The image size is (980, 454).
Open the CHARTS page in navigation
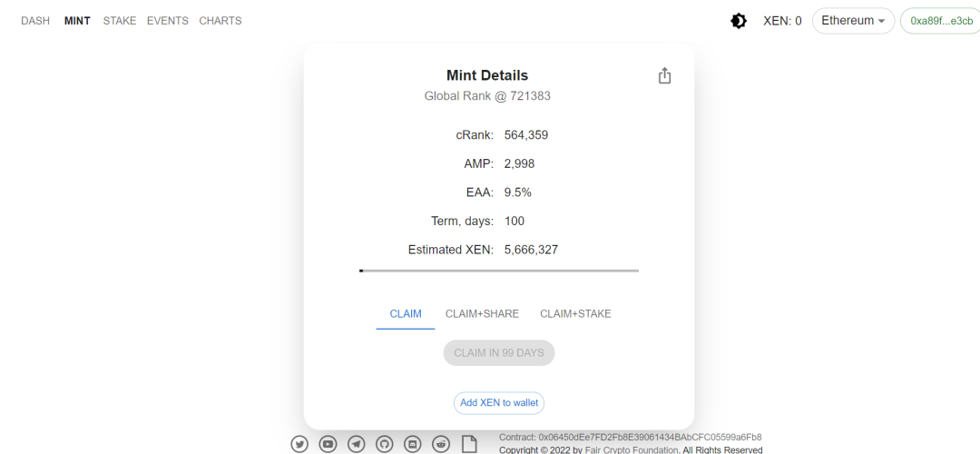pyautogui.click(x=220, y=21)
